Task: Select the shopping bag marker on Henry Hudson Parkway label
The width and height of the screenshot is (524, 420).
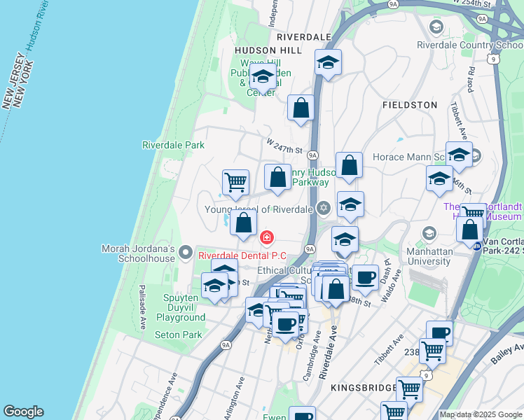Action: [278, 177]
